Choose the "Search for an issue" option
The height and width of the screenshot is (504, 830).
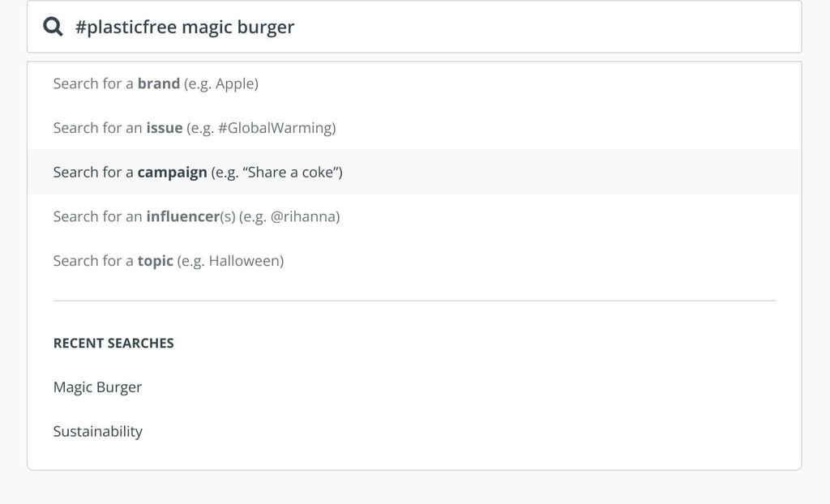click(x=195, y=128)
